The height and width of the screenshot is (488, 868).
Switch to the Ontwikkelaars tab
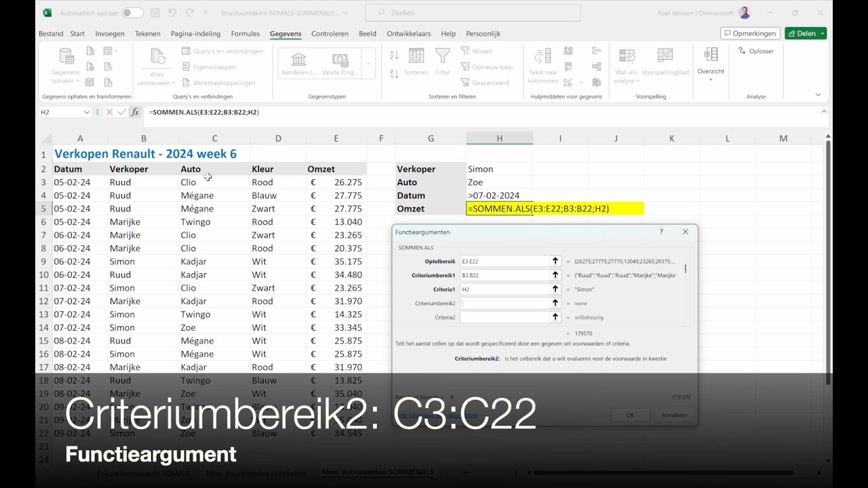(409, 34)
